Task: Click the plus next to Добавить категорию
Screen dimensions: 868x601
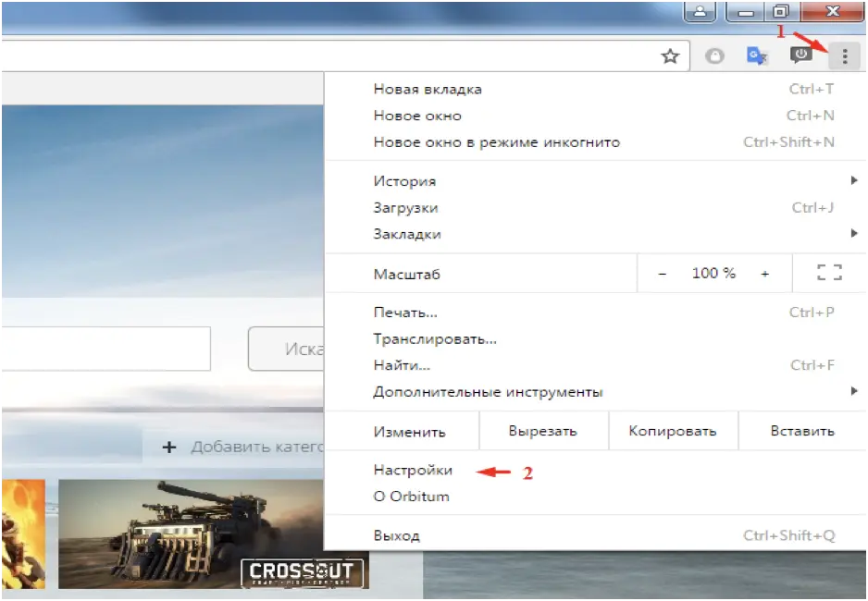Action: click(168, 447)
